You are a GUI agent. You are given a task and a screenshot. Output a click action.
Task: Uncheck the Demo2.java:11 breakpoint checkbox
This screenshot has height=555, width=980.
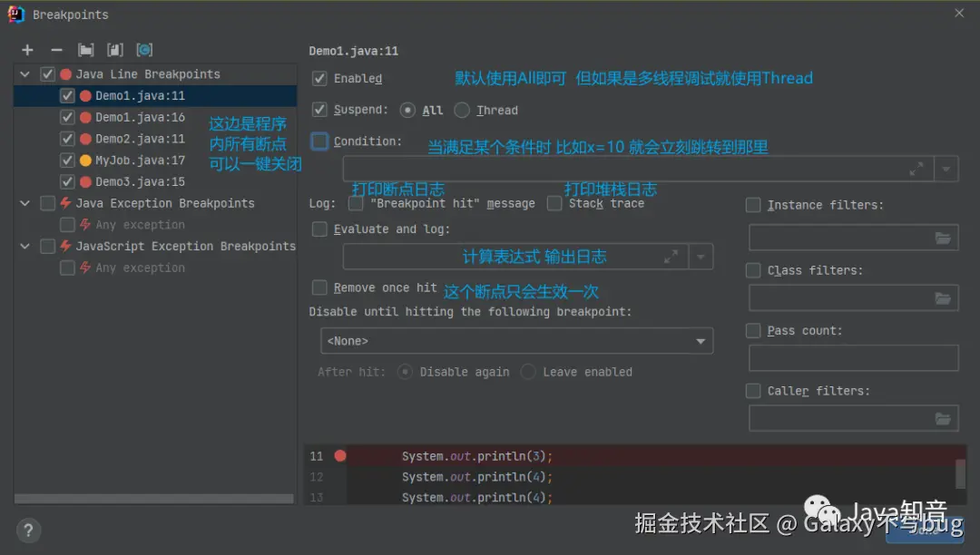pos(67,139)
